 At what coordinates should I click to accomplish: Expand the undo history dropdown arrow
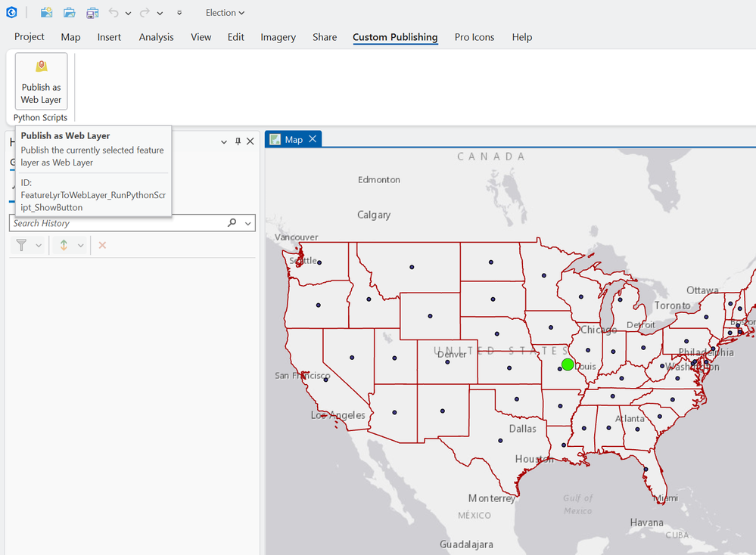pos(128,14)
